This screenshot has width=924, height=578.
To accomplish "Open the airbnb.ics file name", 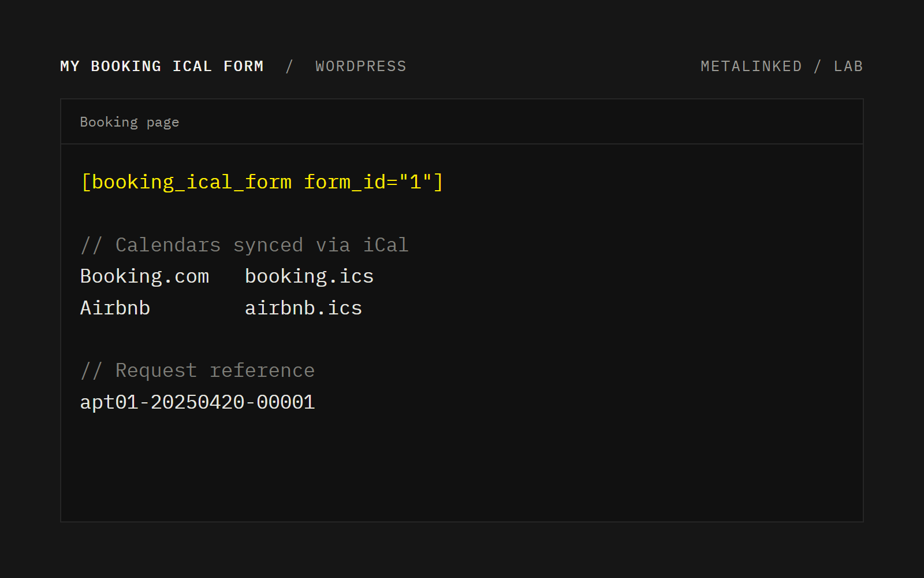I will pos(303,308).
